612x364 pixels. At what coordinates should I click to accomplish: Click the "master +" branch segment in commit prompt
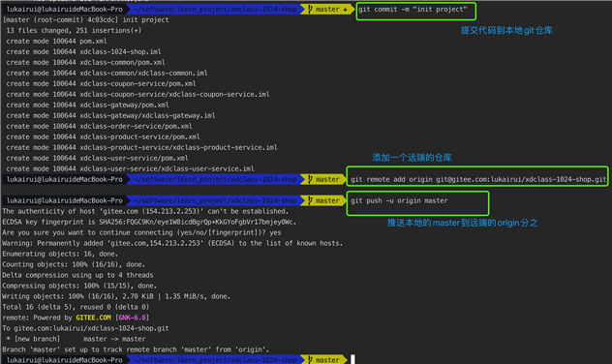(x=327, y=10)
